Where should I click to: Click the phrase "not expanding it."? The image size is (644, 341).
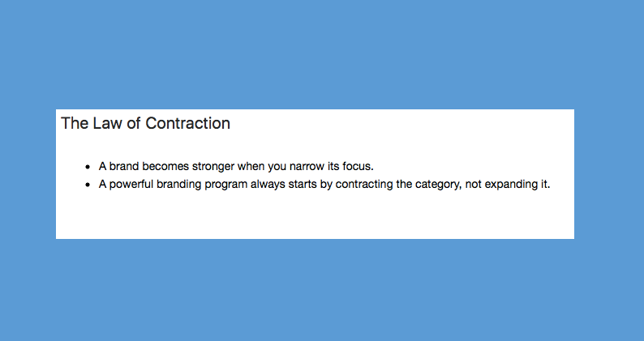pos(508,185)
